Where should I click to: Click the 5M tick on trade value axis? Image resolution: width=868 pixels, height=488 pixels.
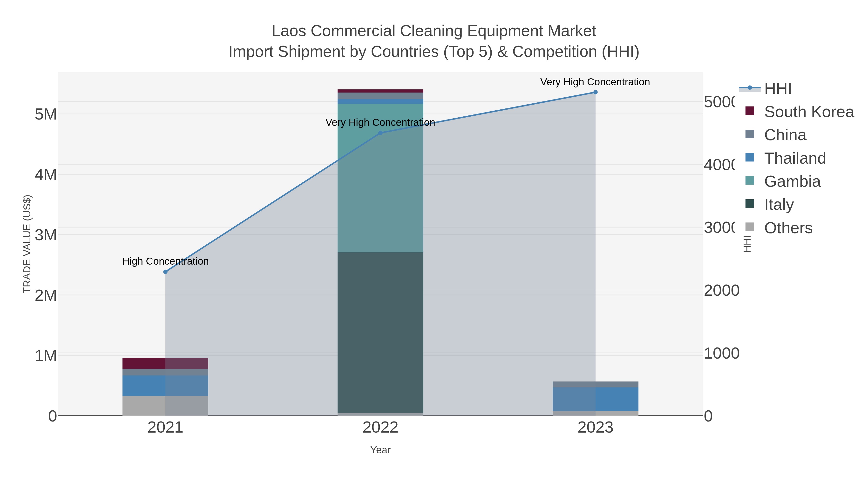[x=46, y=114]
